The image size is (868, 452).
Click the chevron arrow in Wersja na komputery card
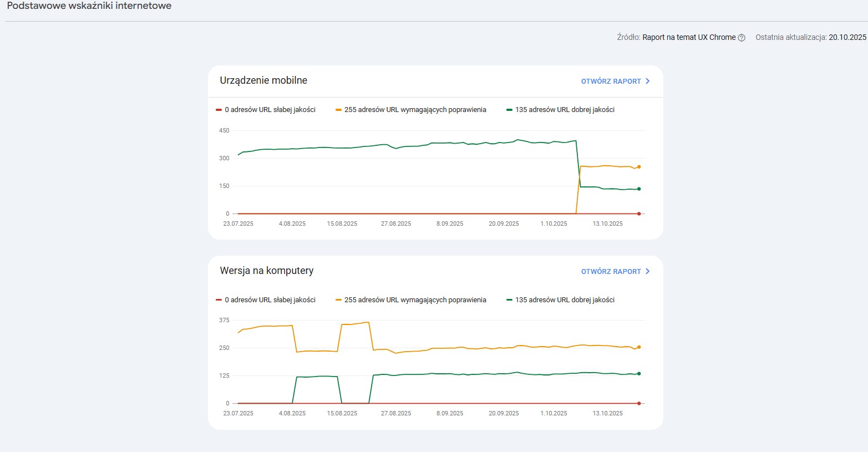coord(647,272)
